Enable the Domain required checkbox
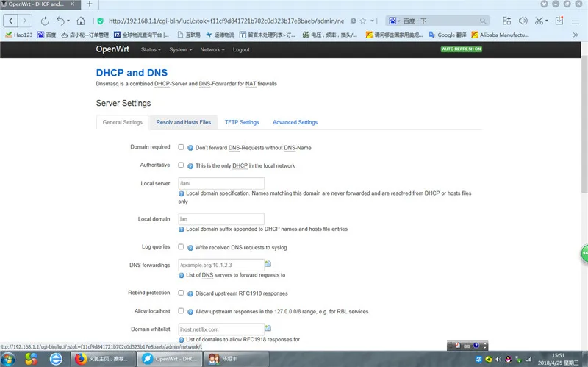 coord(181,147)
